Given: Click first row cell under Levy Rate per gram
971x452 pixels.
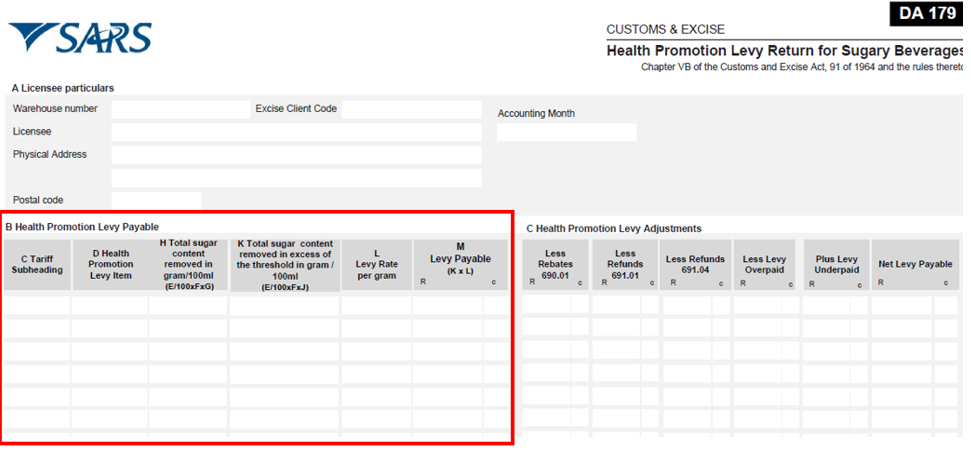Looking at the screenshot, I should 377,305.
